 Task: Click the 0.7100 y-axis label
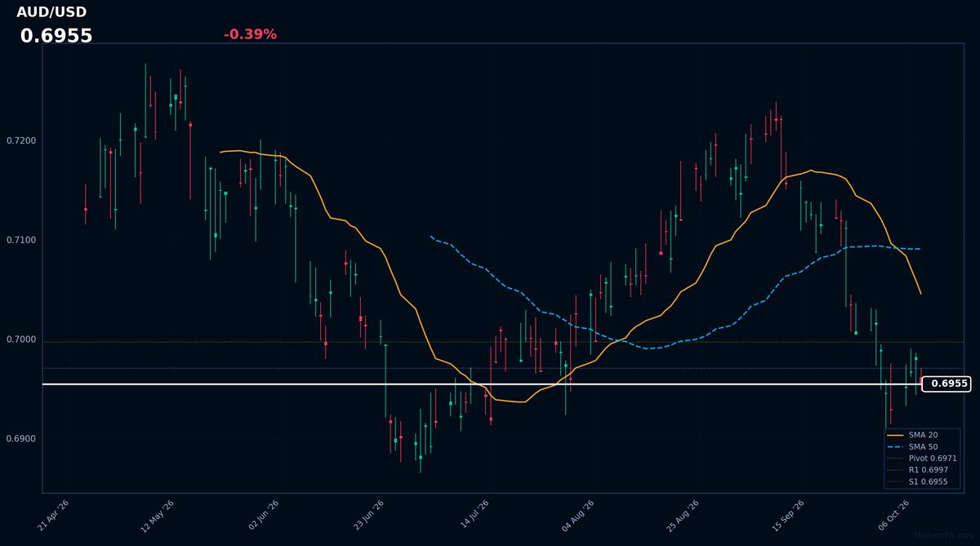[21, 240]
